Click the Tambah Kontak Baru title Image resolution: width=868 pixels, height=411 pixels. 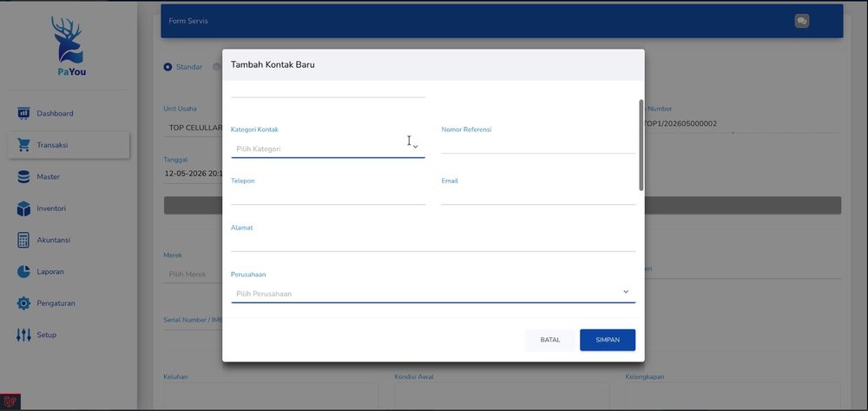coord(273,65)
